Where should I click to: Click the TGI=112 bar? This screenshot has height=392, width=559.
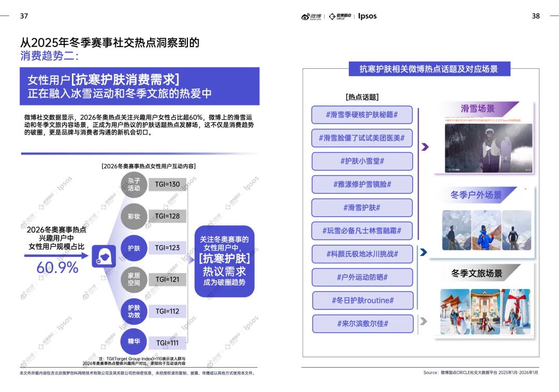pyautogui.click(x=167, y=311)
